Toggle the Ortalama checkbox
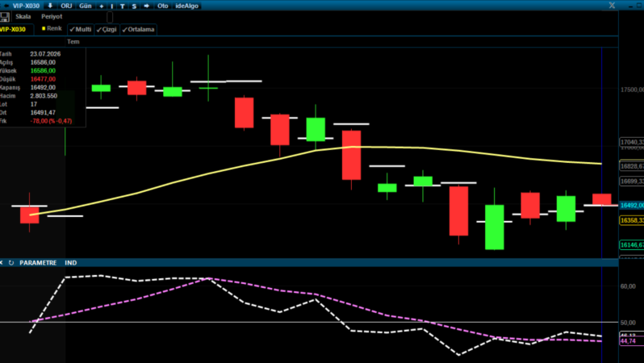The image size is (644, 363). point(139,29)
